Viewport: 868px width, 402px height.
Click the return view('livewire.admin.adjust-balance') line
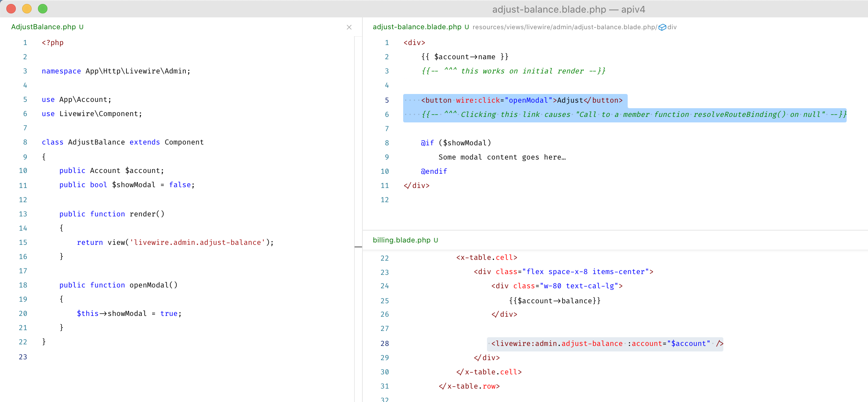coord(175,242)
